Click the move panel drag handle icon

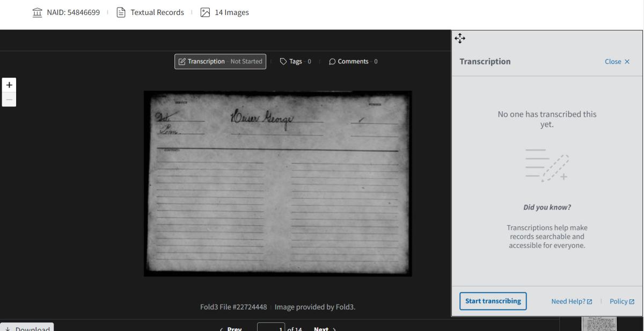[x=460, y=38]
